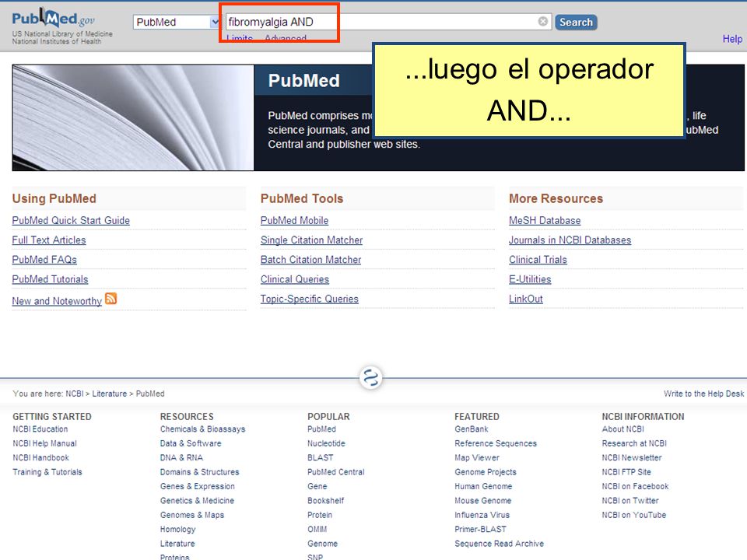Viewport: 747px width, 560px height.
Task: Open Genomes & Maps resource
Action: pos(192,515)
